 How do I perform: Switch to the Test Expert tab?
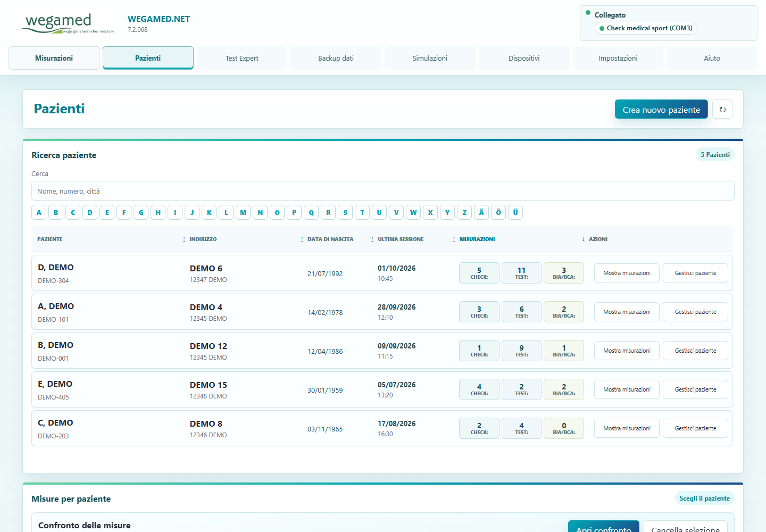tap(242, 58)
